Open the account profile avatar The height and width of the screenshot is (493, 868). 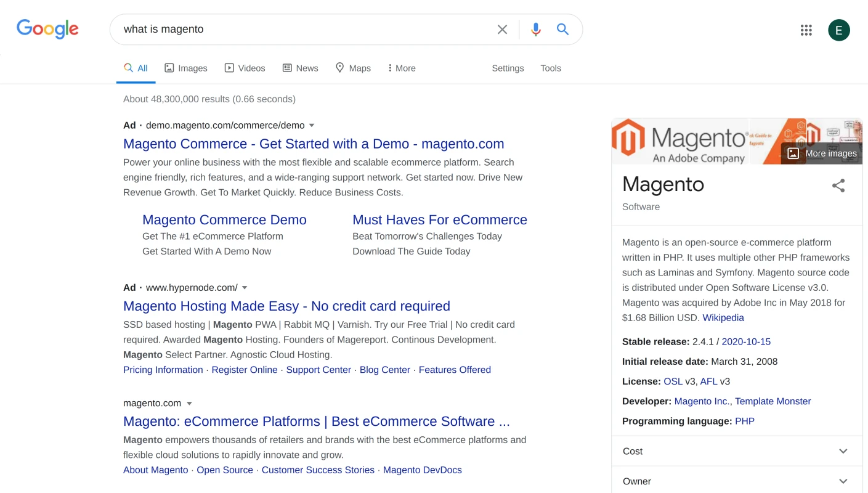(838, 30)
